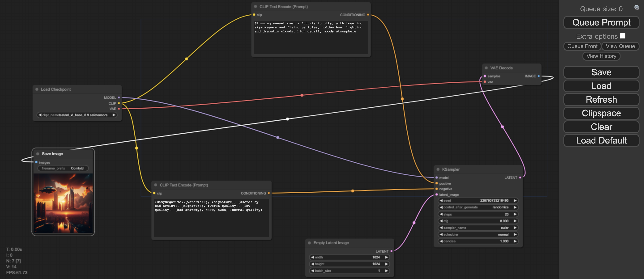The width and height of the screenshot is (644, 279).
Task: Collapse the Load Checkpoint node dot
Action: click(x=37, y=89)
